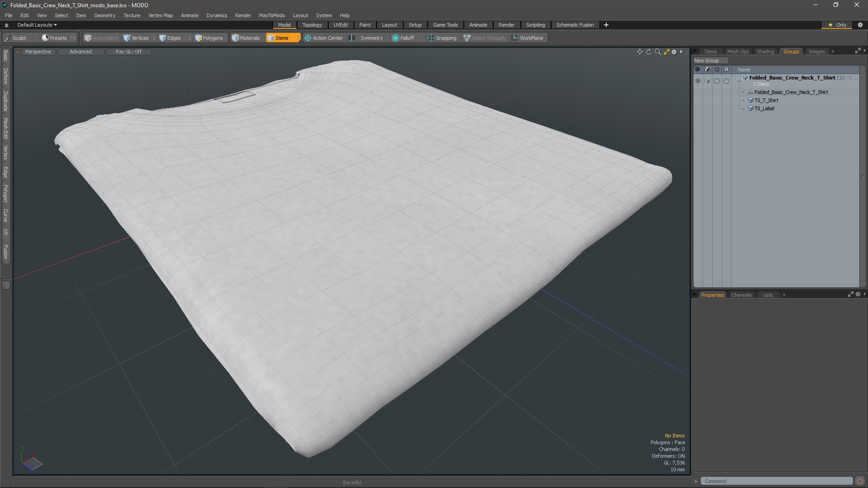
Task: Select the TS_Label mesh item
Action: click(764, 108)
